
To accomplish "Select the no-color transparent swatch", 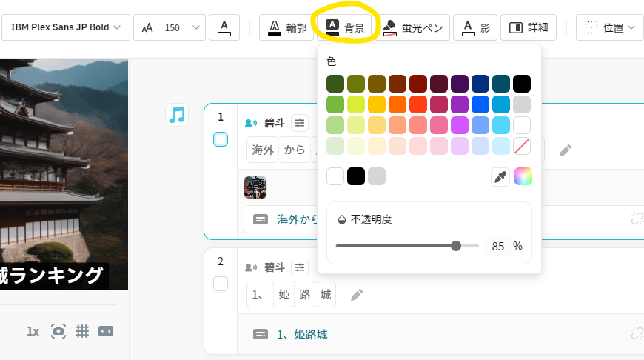I will click(x=522, y=146).
